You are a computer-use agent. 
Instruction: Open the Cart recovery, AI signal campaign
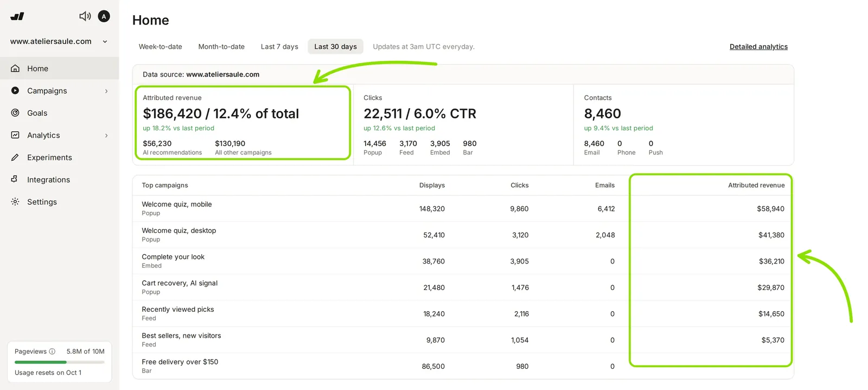click(x=180, y=283)
